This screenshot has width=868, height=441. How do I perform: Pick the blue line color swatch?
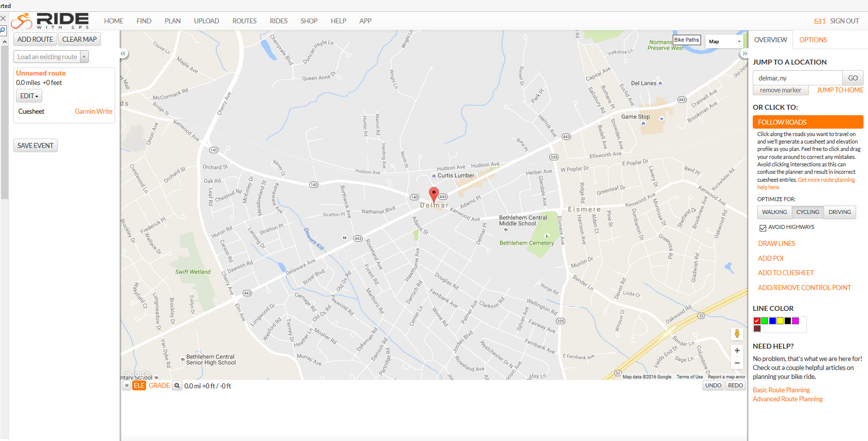[x=773, y=321]
